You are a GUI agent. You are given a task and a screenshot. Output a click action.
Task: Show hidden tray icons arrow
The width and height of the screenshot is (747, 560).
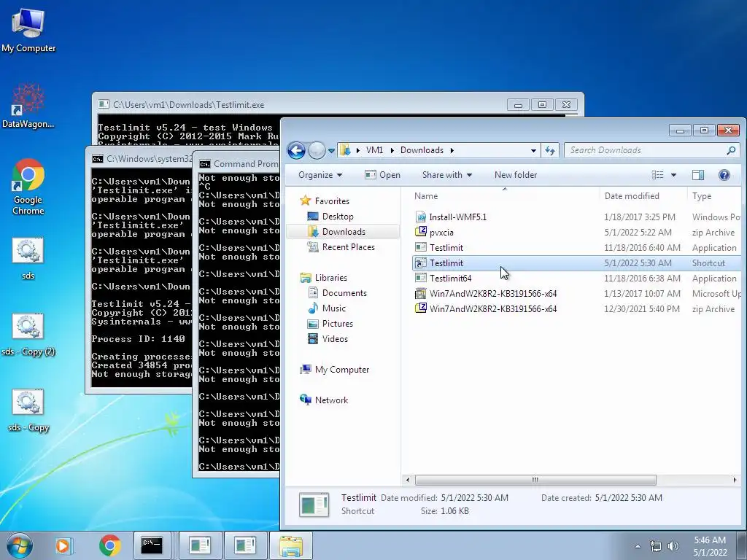coord(638,546)
